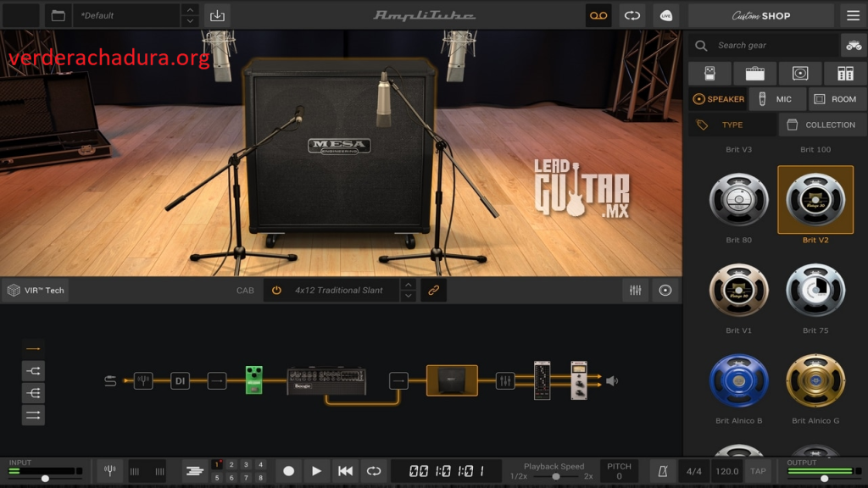Switch to the ROOM tab
868x488 pixels.
click(x=837, y=99)
